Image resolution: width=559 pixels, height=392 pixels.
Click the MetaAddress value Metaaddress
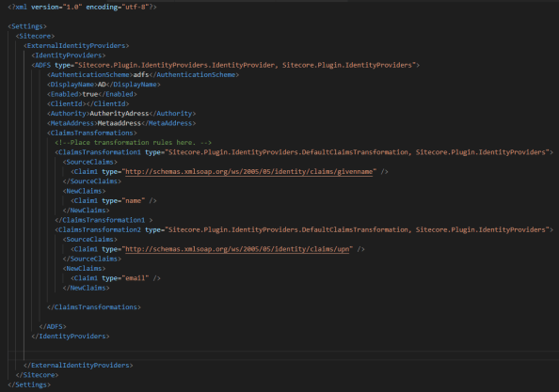click(x=120, y=123)
